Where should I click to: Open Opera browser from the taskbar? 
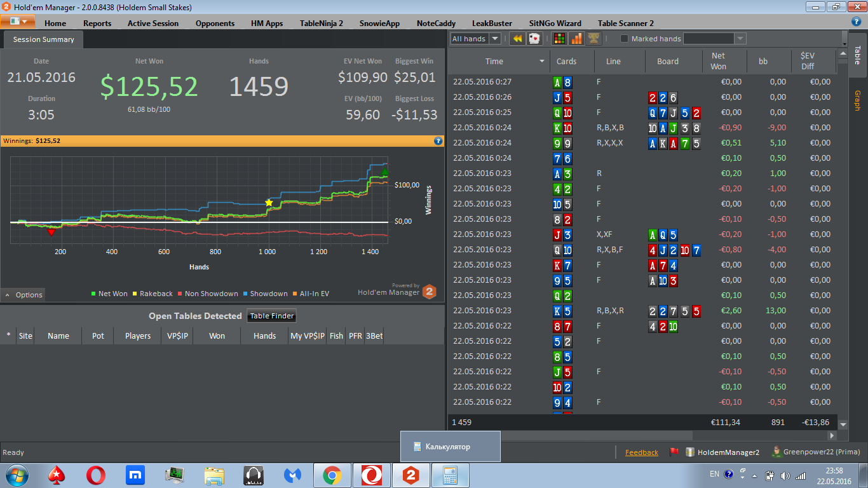[x=96, y=475]
